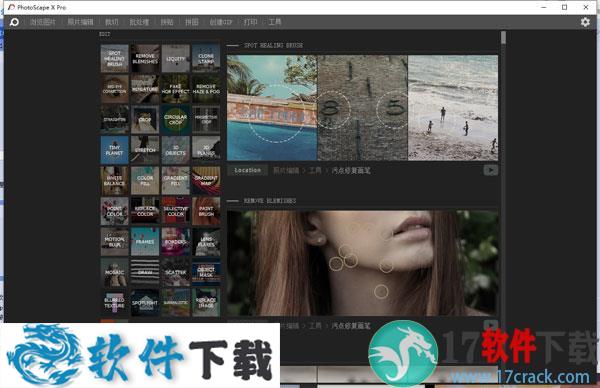Open the Spot Healing Brush tile
This screenshot has height=388, width=600.
pyautogui.click(x=114, y=58)
